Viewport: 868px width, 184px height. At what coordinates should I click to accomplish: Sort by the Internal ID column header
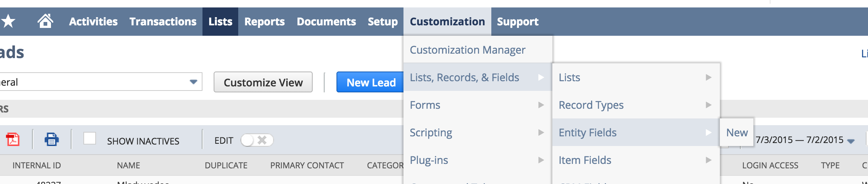(37, 165)
